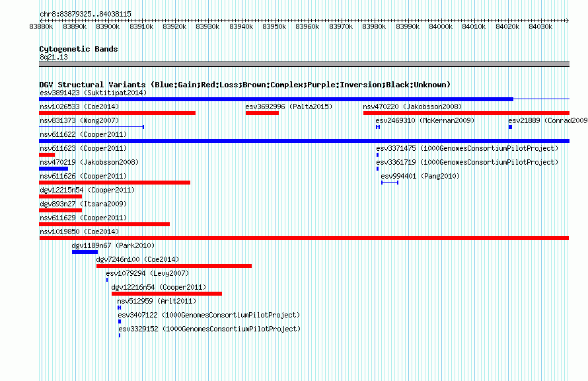Click the dgv7246n100 red loss bar
Screen dimensions: 588x381
point(174,266)
